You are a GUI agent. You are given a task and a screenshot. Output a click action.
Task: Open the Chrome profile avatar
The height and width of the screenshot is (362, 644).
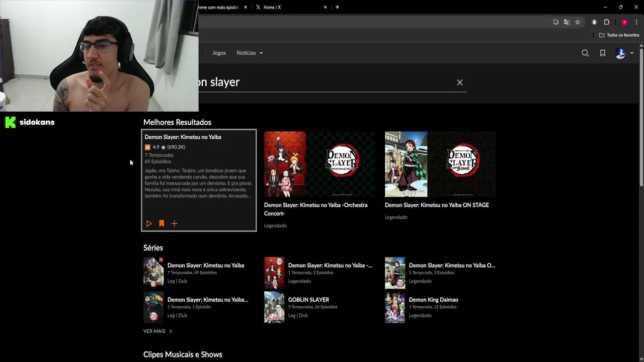[x=624, y=22]
